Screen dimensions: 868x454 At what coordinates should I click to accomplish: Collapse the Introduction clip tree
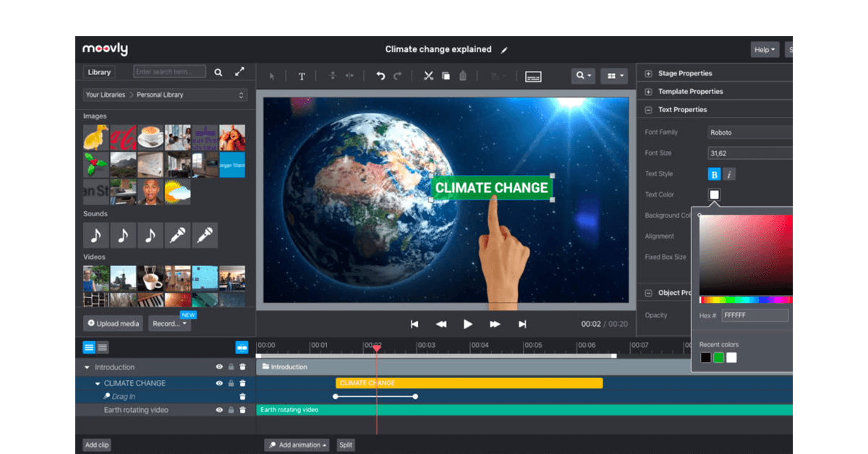pyautogui.click(x=88, y=367)
